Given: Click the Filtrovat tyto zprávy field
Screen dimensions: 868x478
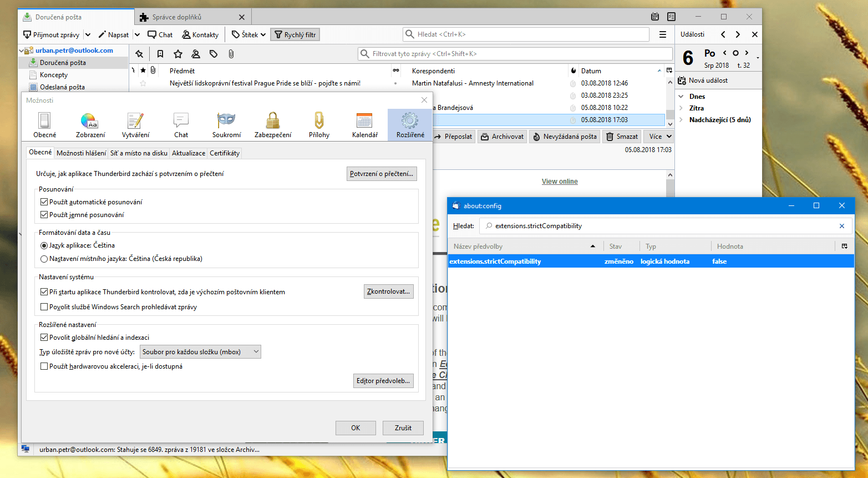Looking at the screenshot, I should 515,54.
